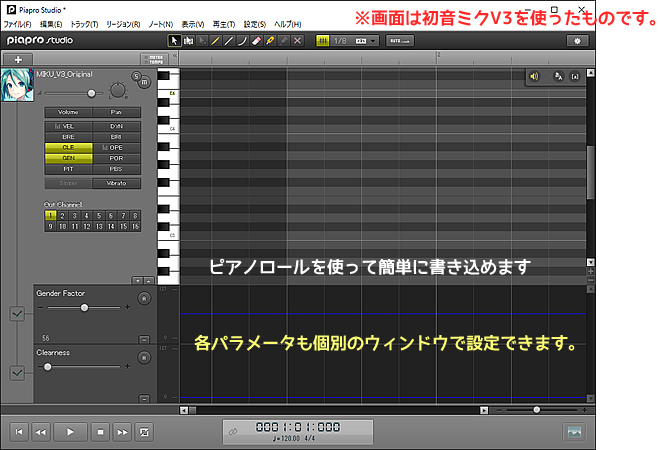Screen dimensions: 660x450
Task: Select the Eraser tool
Action: (x=256, y=41)
